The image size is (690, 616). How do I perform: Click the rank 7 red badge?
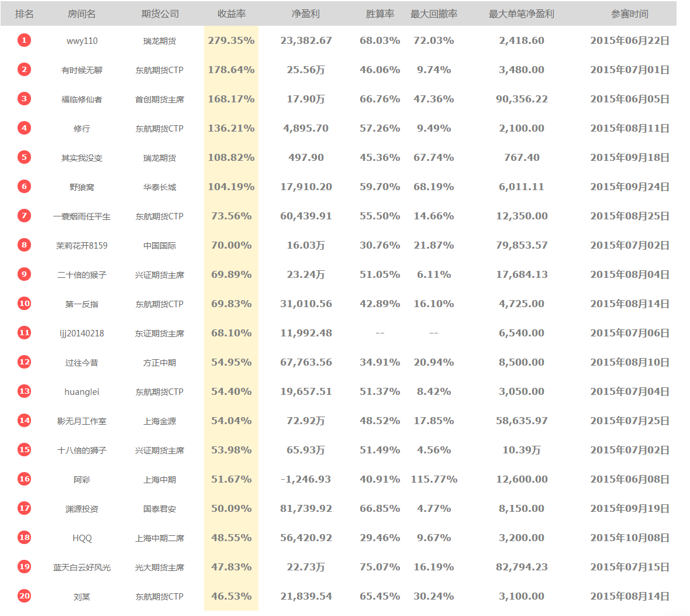pos(24,216)
